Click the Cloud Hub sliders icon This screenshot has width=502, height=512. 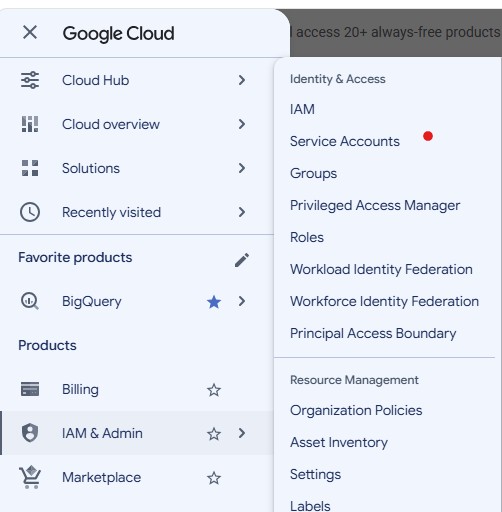30,80
